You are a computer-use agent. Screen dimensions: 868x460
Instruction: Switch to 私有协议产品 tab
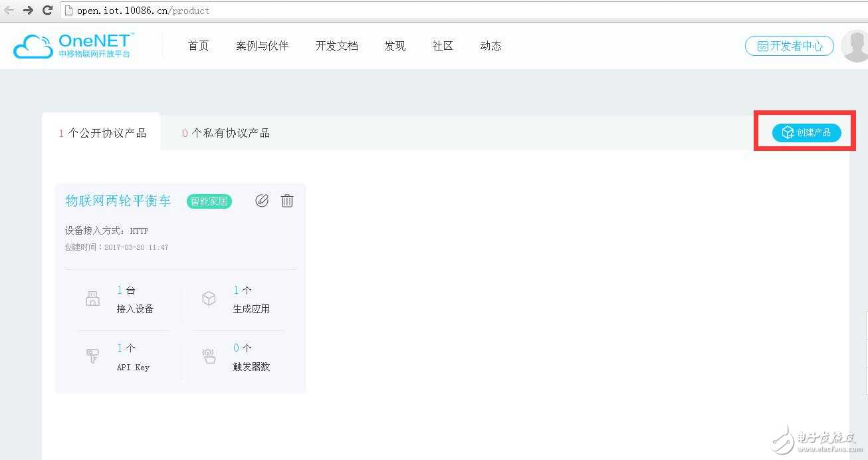point(226,133)
